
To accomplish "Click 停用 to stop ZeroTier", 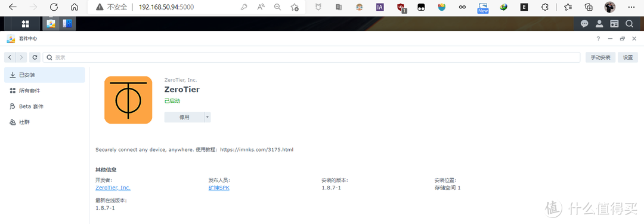I will click(x=184, y=117).
